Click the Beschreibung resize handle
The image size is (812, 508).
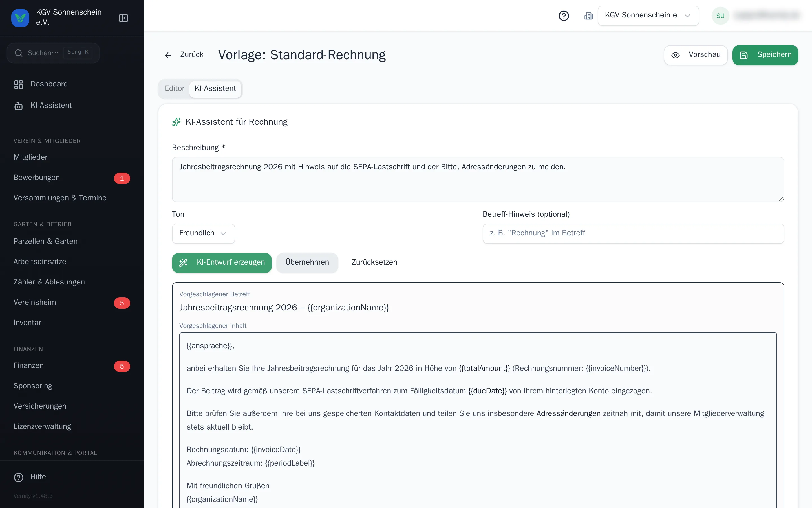pos(781,199)
